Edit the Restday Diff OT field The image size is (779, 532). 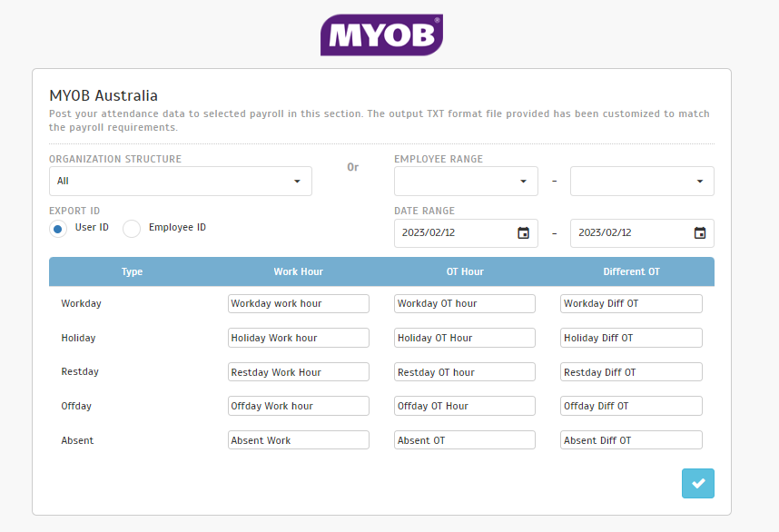point(631,372)
